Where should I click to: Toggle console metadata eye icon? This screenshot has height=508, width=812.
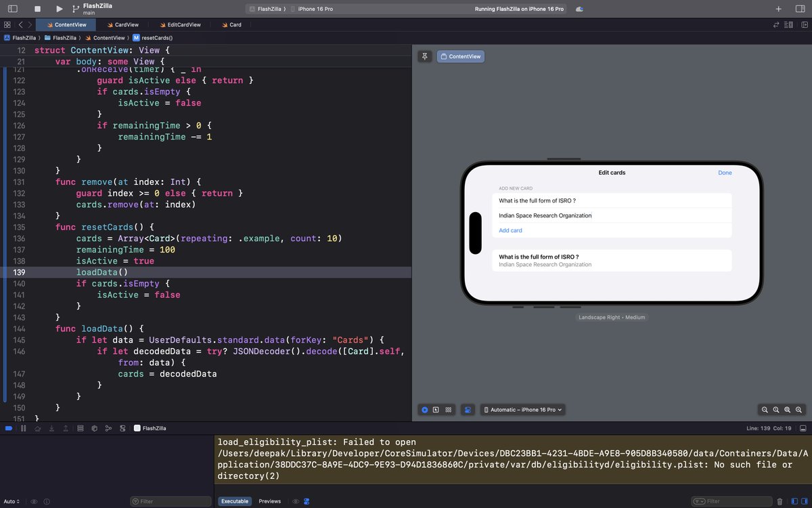[295, 501]
